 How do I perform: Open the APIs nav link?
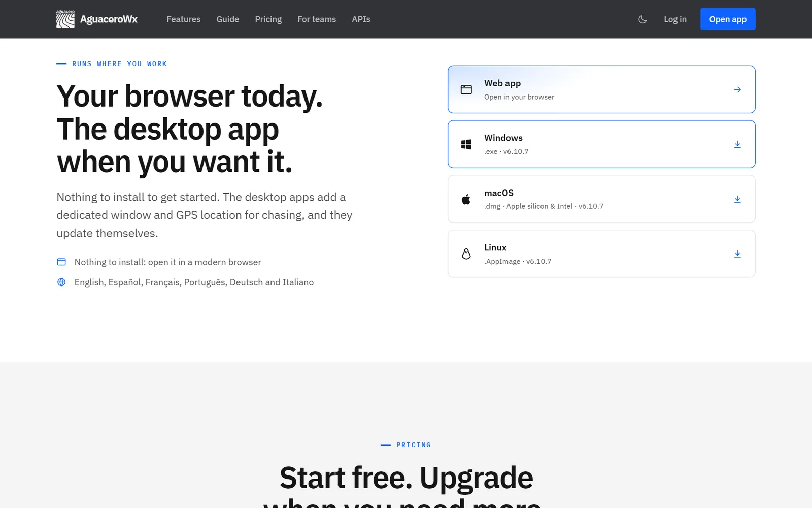coord(361,19)
